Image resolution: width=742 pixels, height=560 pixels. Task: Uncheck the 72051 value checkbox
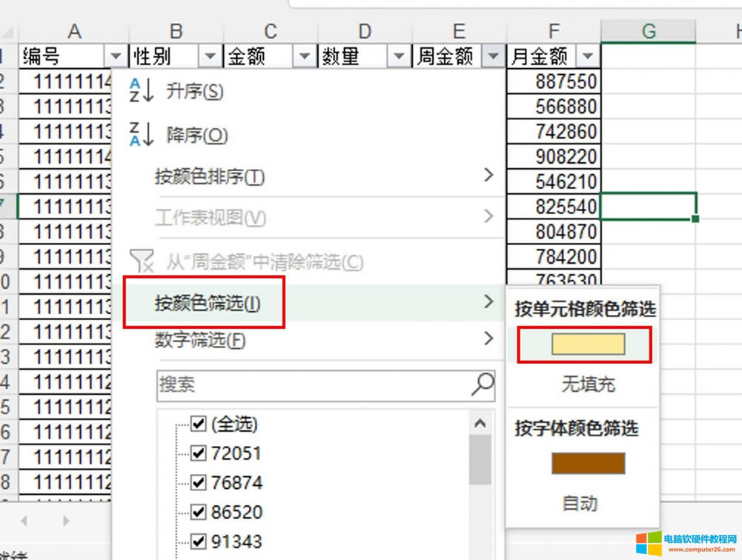(x=199, y=453)
